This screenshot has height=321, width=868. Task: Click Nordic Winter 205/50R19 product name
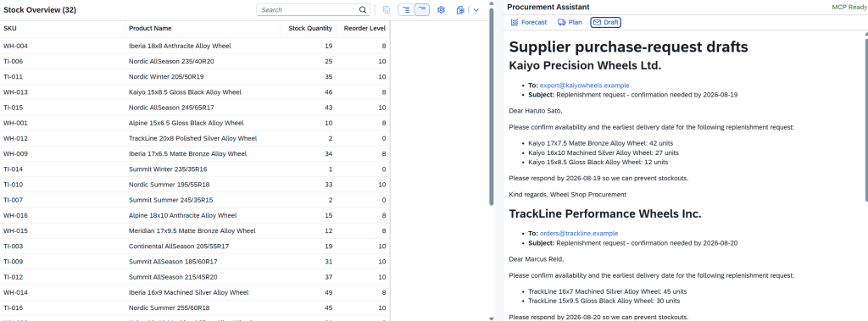tap(166, 77)
